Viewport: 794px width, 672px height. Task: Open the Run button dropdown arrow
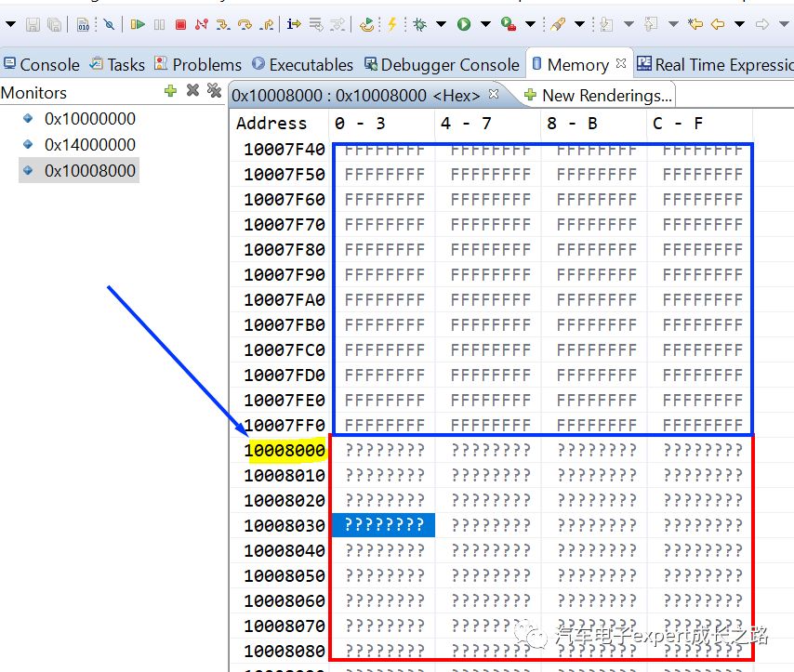point(485,24)
